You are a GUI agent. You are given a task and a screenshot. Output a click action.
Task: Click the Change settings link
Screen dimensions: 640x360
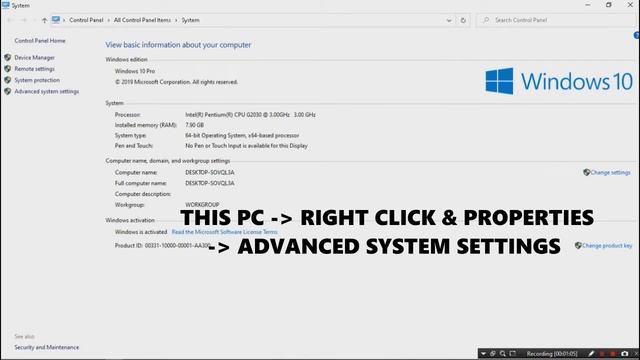point(610,172)
